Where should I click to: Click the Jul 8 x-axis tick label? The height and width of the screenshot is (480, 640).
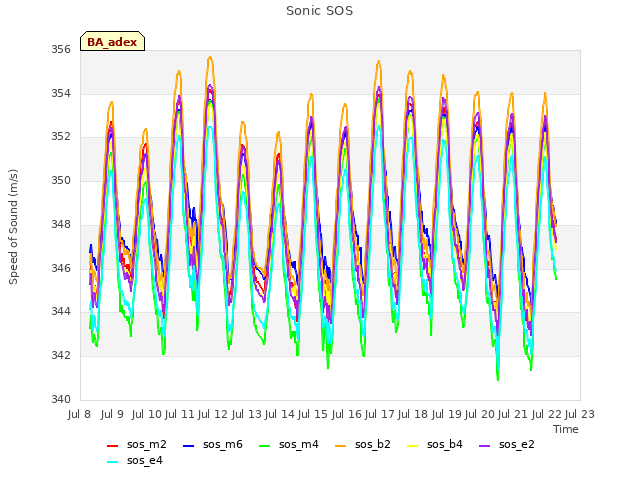(79, 414)
